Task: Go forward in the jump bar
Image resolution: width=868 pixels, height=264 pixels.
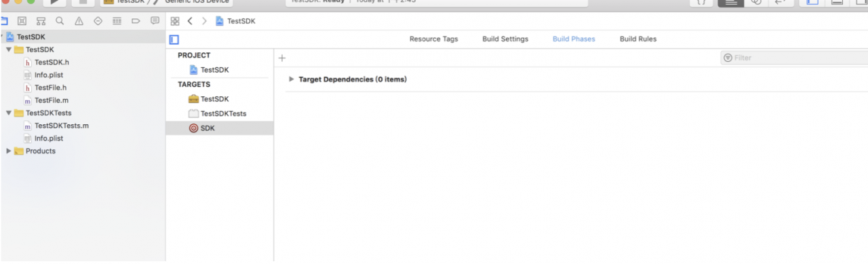Action: (x=204, y=21)
